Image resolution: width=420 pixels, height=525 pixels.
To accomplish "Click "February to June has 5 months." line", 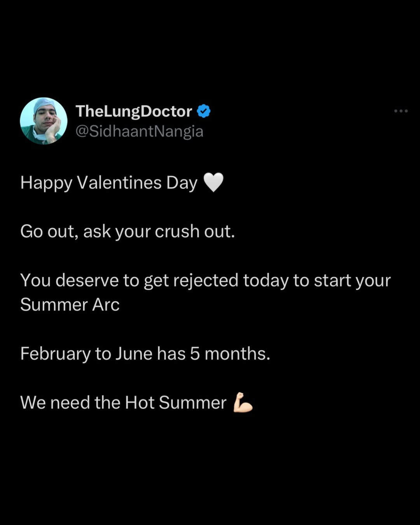I will click(x=145, y=354).
